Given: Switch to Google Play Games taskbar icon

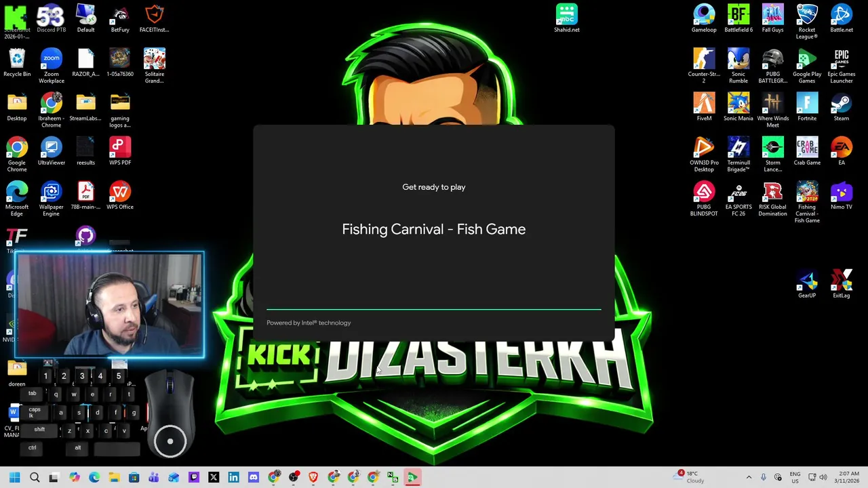Looking at the screenshot, I should (412, 478).
